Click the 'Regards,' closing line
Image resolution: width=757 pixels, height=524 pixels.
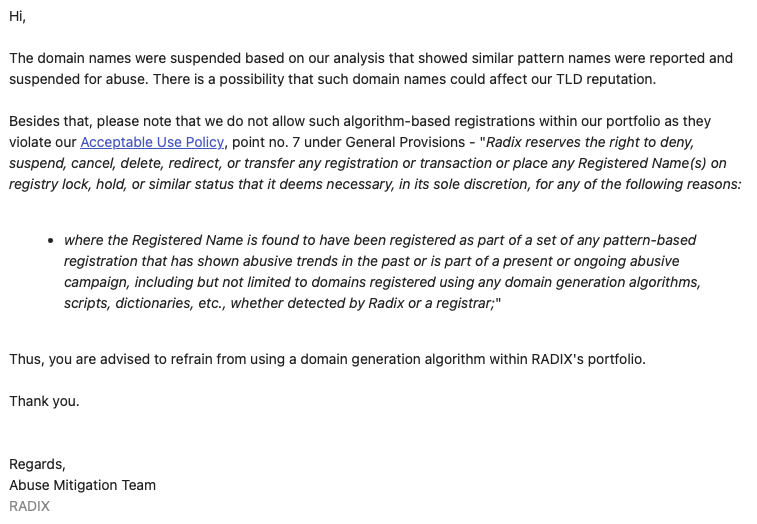click(x=37, y=464)
